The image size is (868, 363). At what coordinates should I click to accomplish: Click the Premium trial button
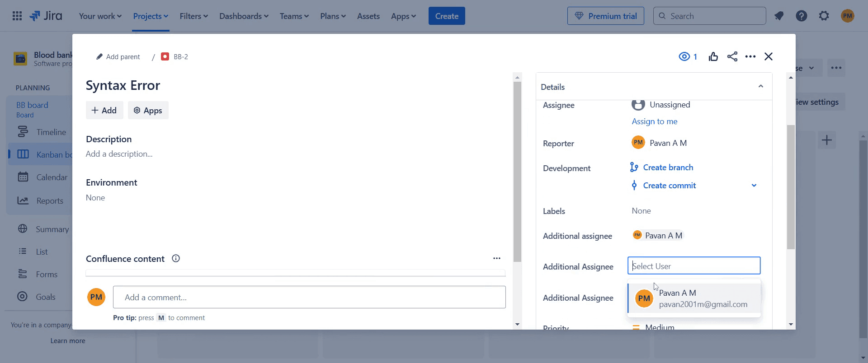[x=606, y=16]
